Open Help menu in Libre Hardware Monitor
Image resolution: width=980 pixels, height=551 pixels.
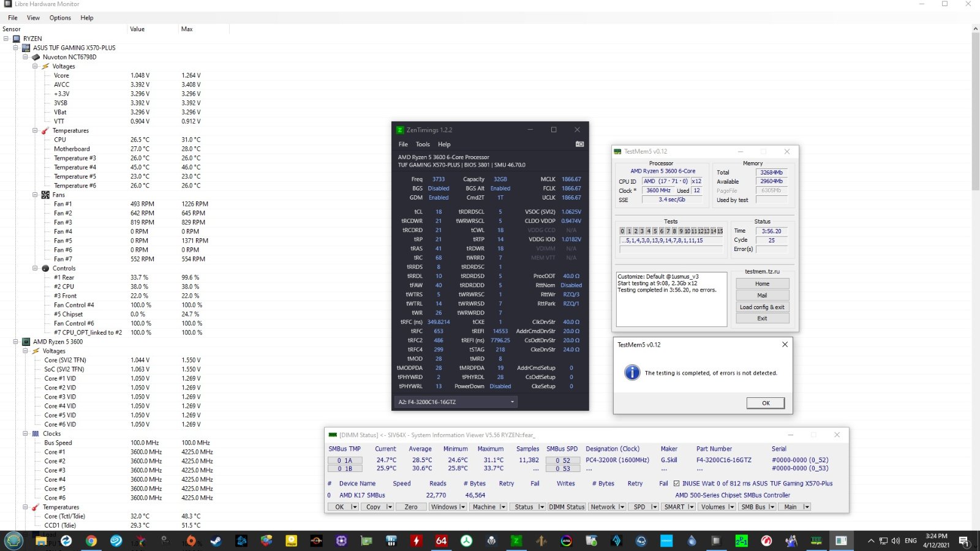click(87, 18)
